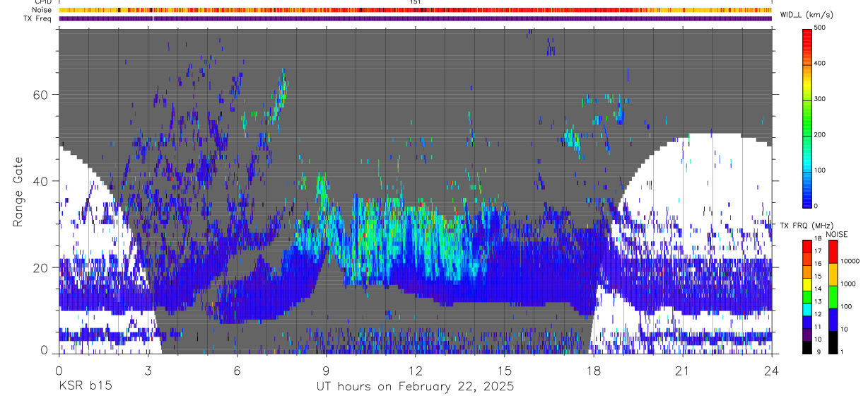Click the UT hours on February 22, 2025 title
The image size is (868, 401).
pyautogui.click(x=415, y=387)
